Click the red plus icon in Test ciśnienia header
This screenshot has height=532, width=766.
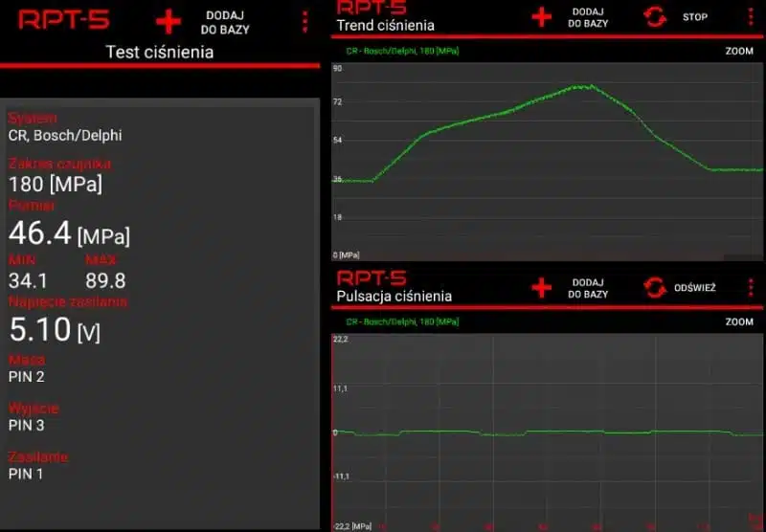169,22
